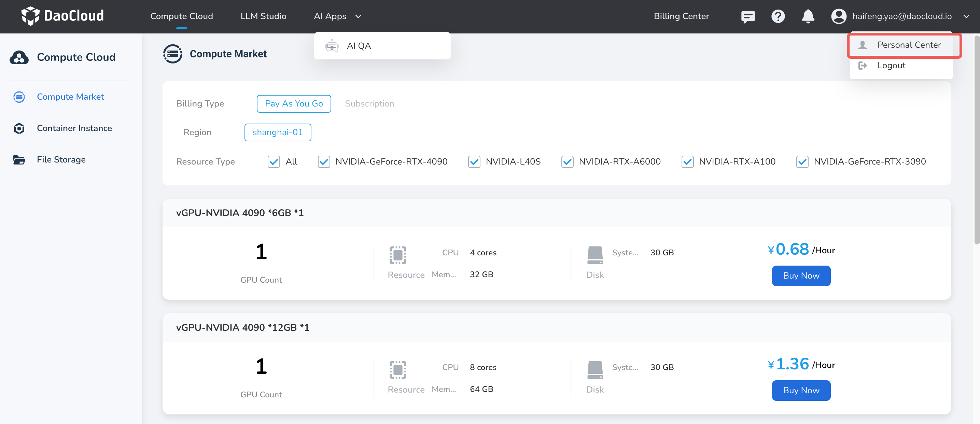The height and width of the screenshot is (424, 980).
Task: Switch billing type to Subscription
Action: (x=369, y=104)
